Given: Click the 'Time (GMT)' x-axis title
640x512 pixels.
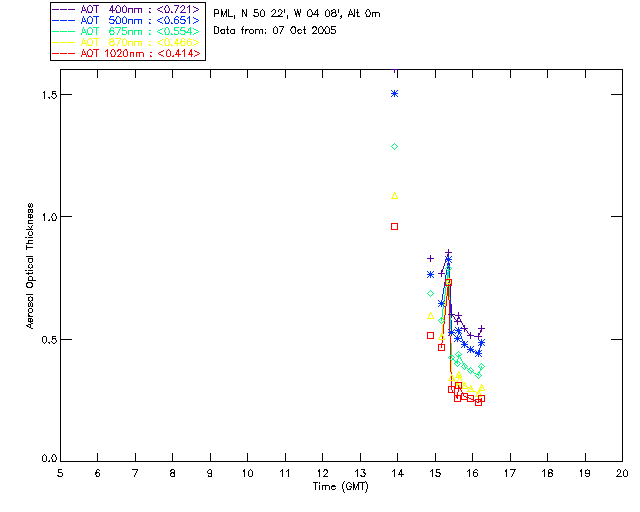Looking at the screenshot, I should tap(340, 487).
